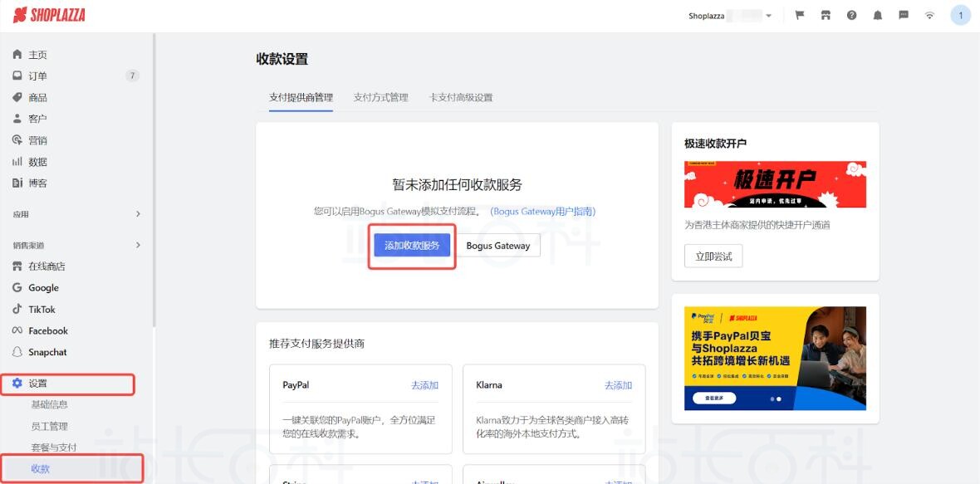
Task: Open the storefront icon in top bar
Action: point(826,16)
